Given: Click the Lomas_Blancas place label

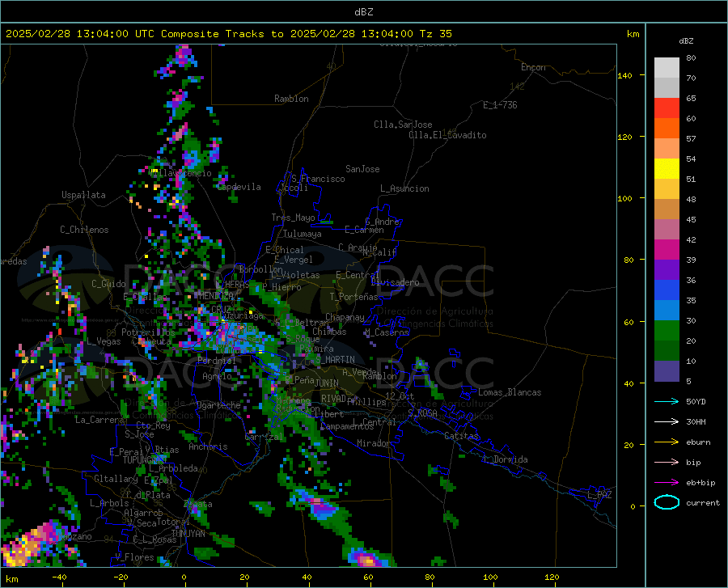Looking at the screenshot, I should [x=510, y=392].
